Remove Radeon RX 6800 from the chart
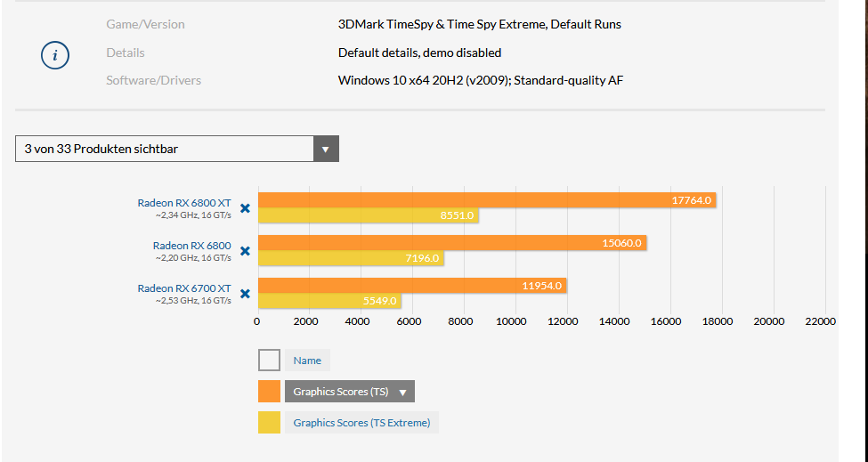Viewport: 868px width, 462px height. point(245,251)
